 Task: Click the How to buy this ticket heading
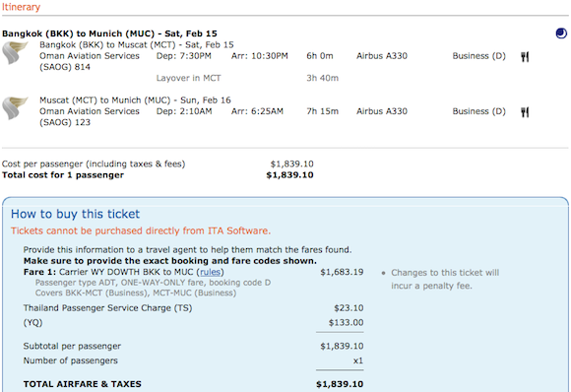[75, 214]
